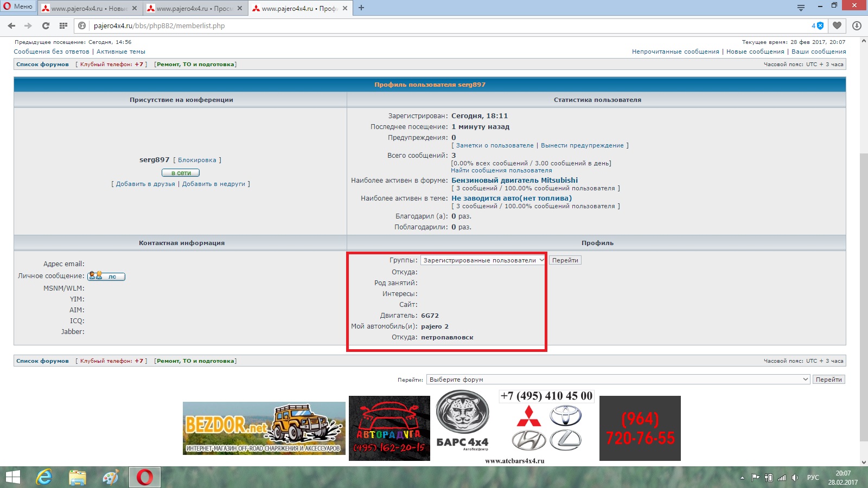
Task: Open Windows Start menu
Action: point(12,477)
